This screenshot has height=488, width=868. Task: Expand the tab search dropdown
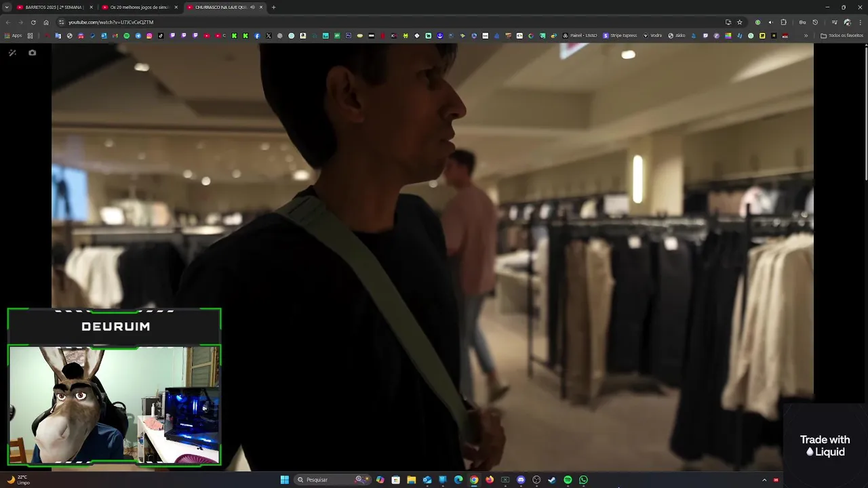6,7
